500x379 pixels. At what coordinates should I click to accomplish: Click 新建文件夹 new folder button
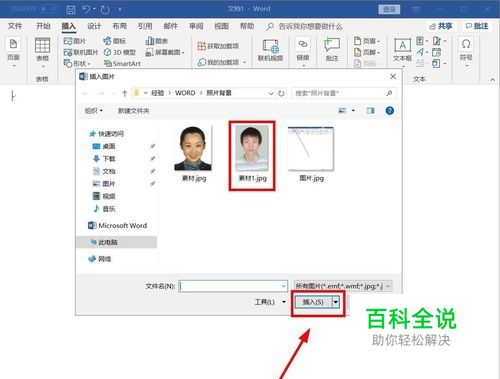coord(134,111)
